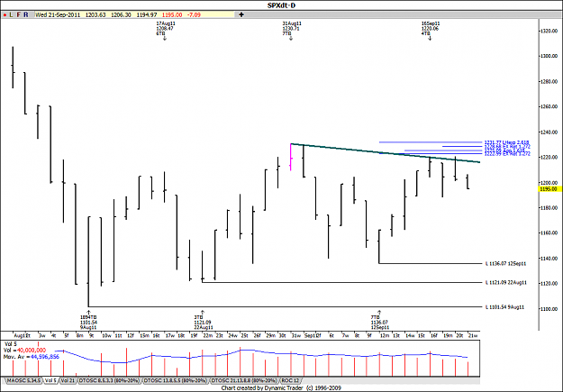This screenshot has height=392, width=563.
Task: Click the 1240.00 price axis label
Action: (x=549, y=132)
